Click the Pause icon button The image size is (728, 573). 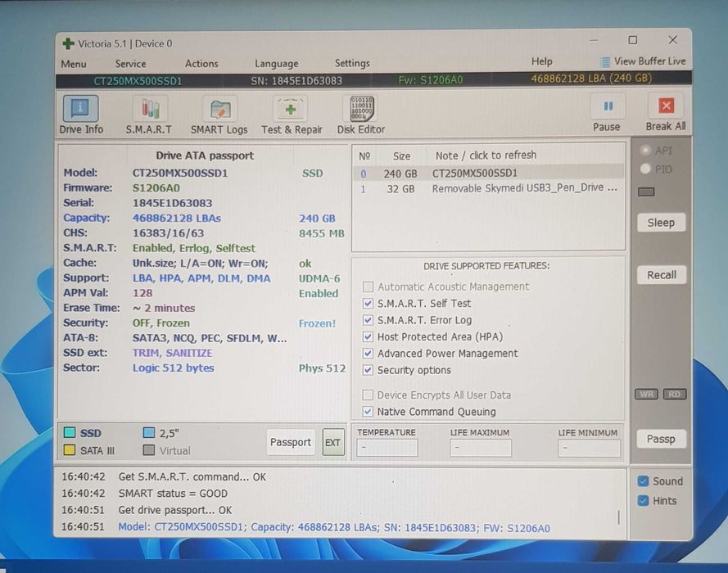[608, 106]
